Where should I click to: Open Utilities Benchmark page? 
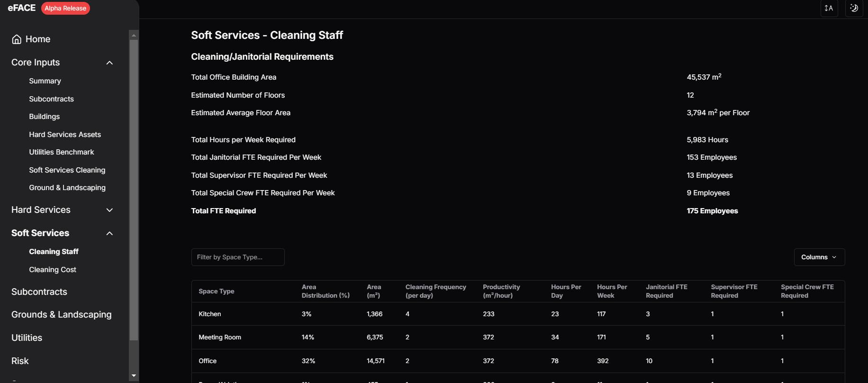pyautogui.click(x=62, y=152)
